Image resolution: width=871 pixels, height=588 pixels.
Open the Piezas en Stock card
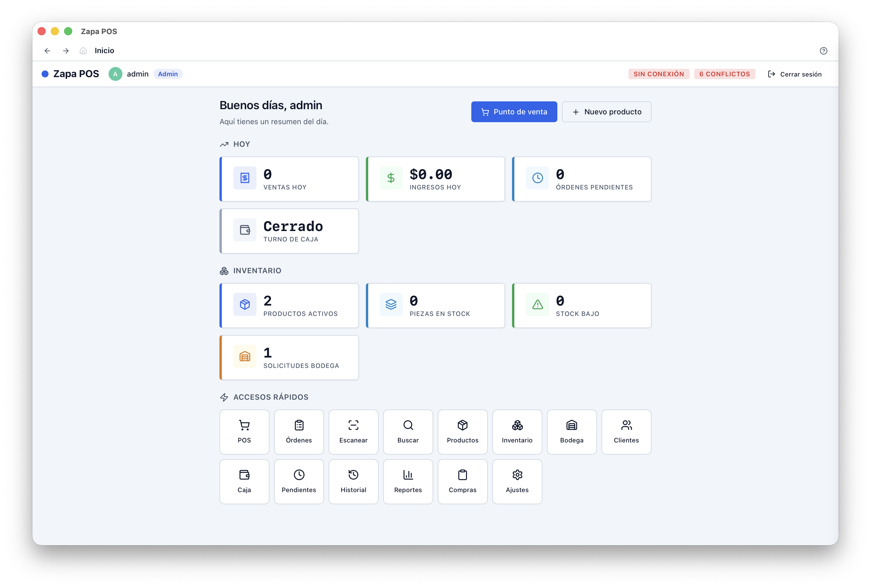[x=435, y=306]
